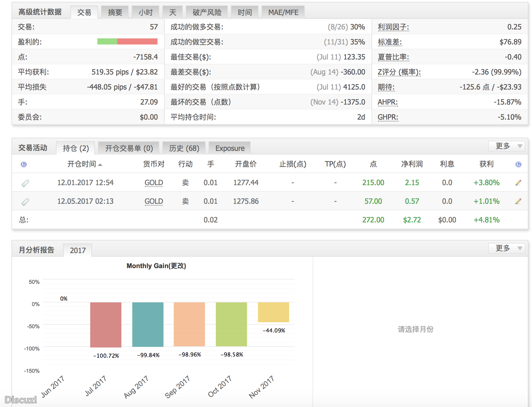Click the +1.01% gain value

(486, 201)
